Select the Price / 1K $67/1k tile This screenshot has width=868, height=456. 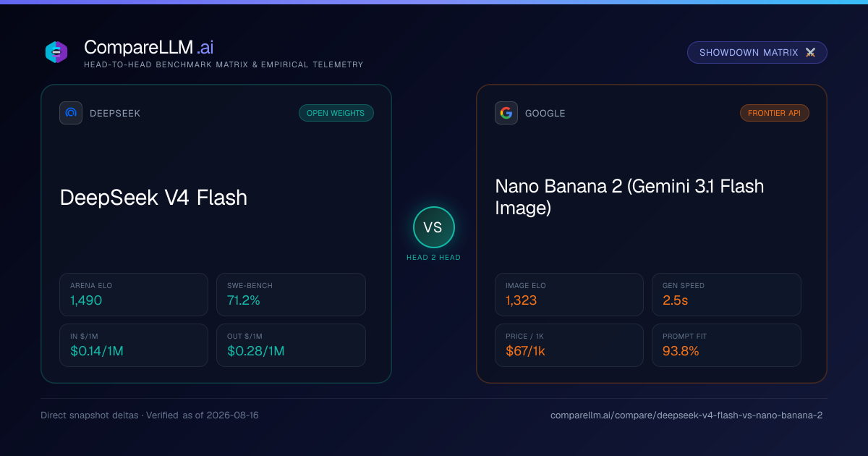569,345
